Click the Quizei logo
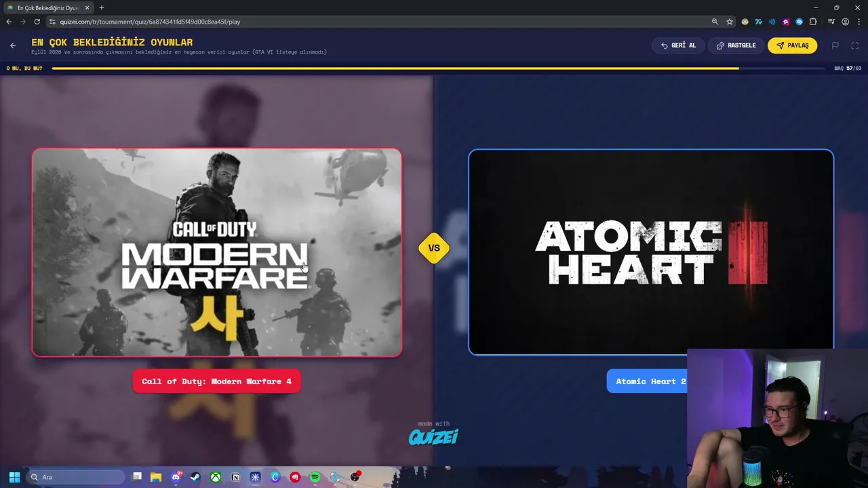This screenshot has height=488, width=868. point(433,436)
